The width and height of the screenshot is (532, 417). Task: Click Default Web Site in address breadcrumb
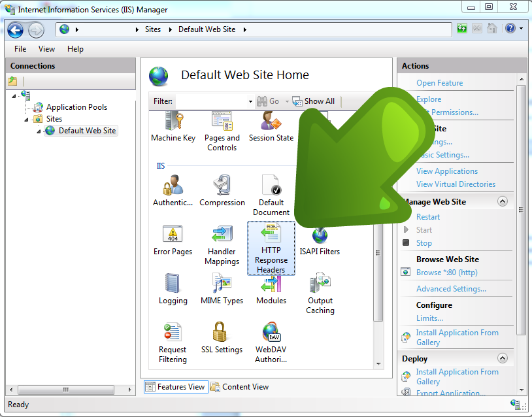[x=207, y=29]
